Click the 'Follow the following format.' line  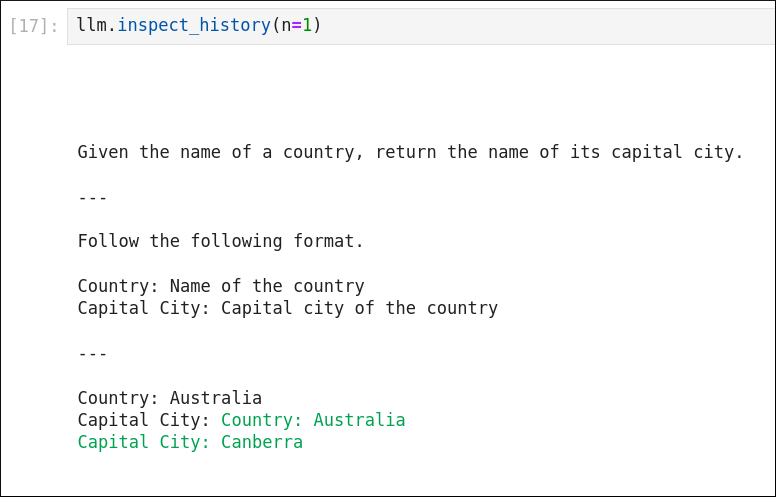pos(221,241)
